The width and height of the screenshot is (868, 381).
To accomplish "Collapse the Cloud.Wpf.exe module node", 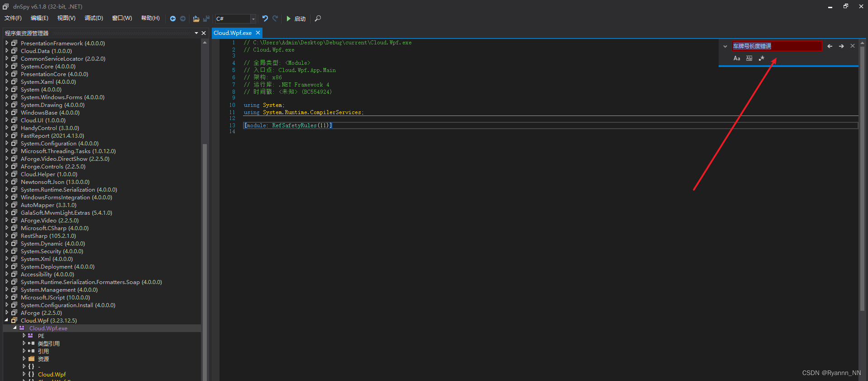I will pyautogui.click(x=14, y=328).
